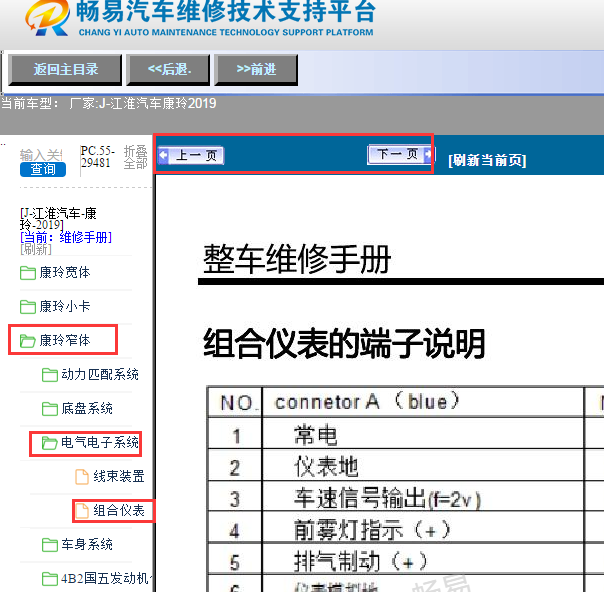604x592 pixels.
Task: Open the 4B2国五发动机 folder
Action: click(x=107, y=578)
